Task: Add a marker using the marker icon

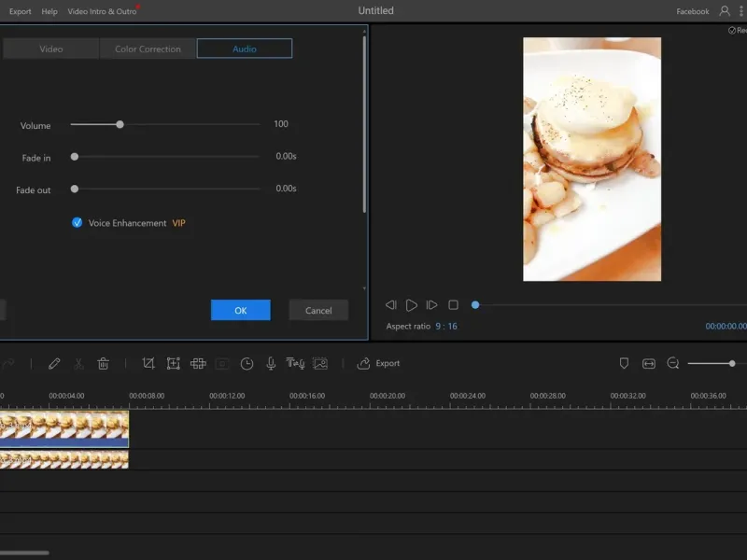Action: pyautogui.click(x=625, y=363)
